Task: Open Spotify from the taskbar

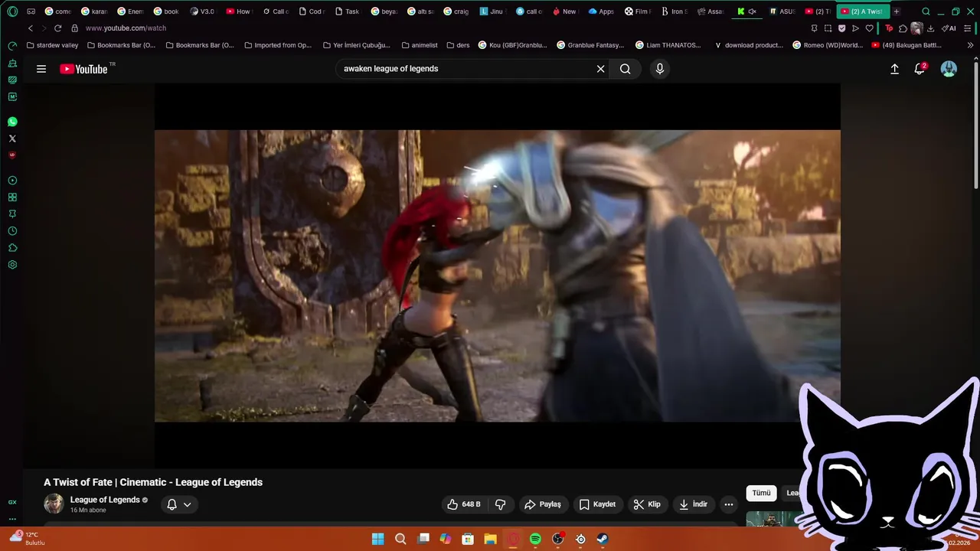Action: click(x=535, y=539)
